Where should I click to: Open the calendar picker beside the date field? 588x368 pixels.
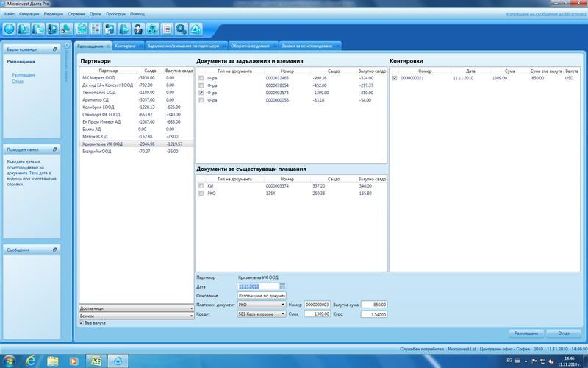[283, 286]
